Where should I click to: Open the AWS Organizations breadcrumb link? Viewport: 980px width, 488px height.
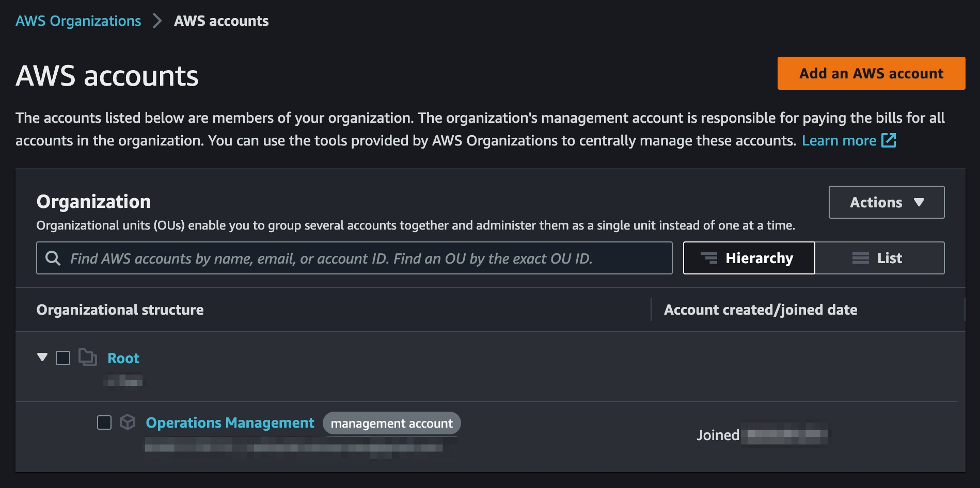(78, 21)
